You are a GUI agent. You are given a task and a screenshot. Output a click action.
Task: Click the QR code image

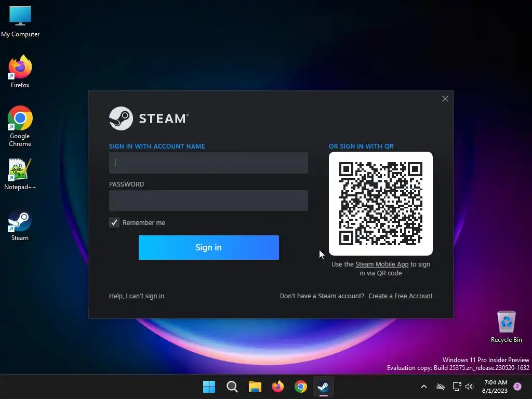point(381,204)
